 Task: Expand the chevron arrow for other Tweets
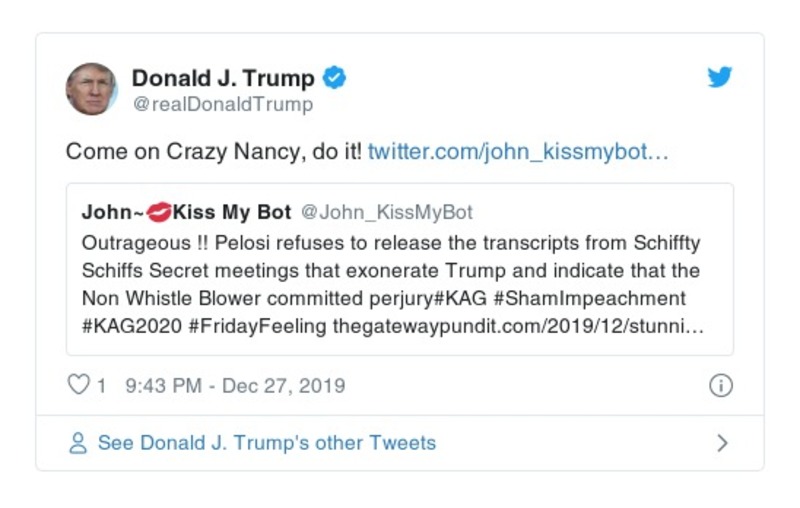coord(722,443)
